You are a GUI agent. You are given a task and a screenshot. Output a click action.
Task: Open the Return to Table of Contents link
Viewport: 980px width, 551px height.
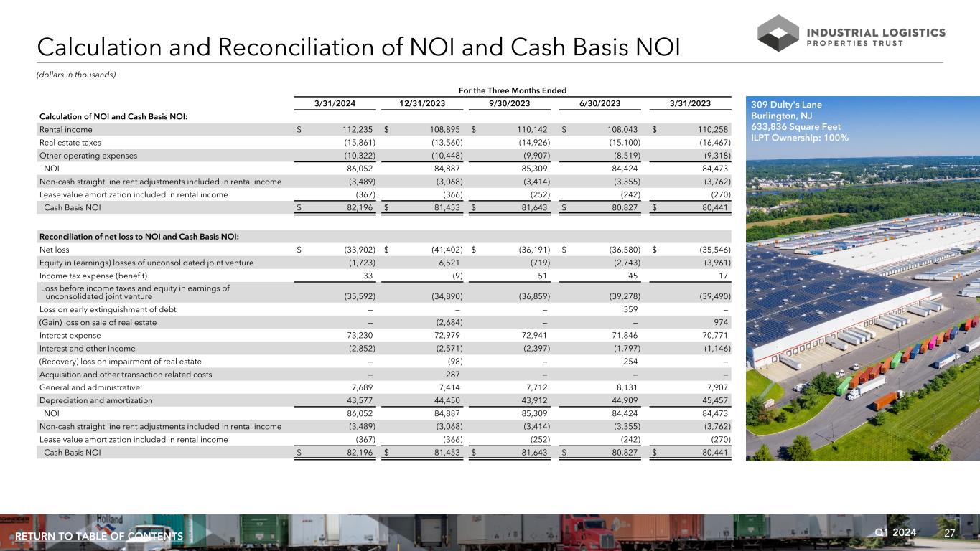99,537
